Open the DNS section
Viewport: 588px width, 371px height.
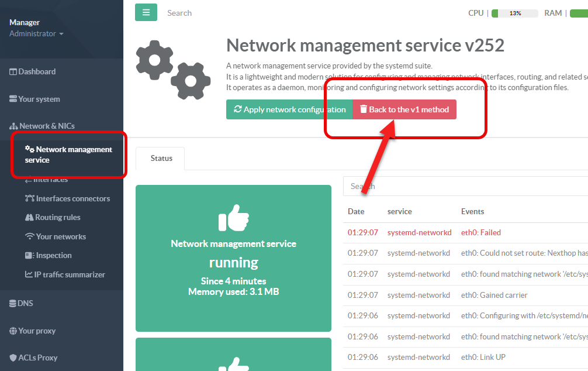pos(22,303)
